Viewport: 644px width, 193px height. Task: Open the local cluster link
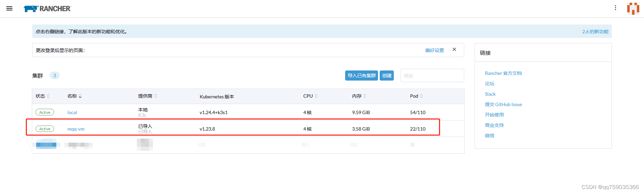[72, 112]
